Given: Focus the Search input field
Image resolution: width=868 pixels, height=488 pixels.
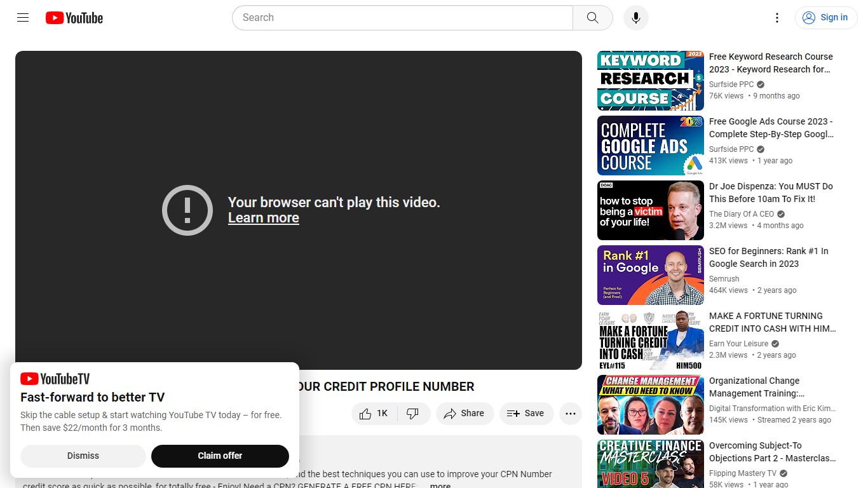Looking at the screenshot, I should [x=402, y=18].
